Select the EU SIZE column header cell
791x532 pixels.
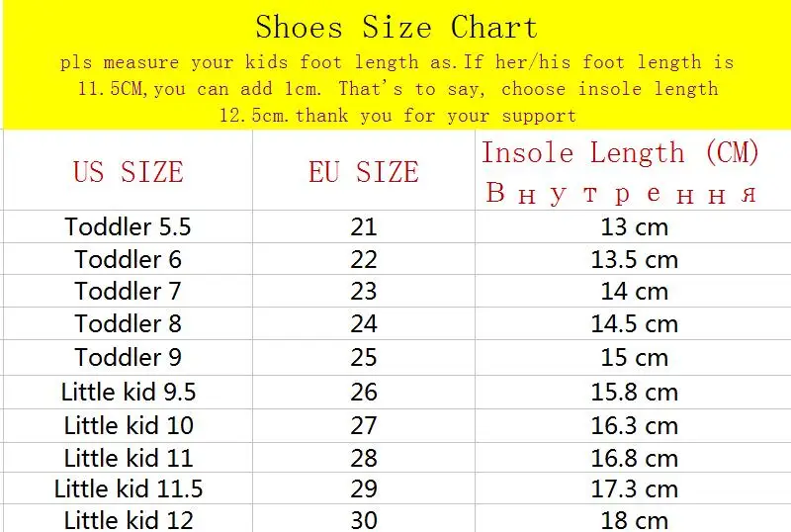(364, 170)
